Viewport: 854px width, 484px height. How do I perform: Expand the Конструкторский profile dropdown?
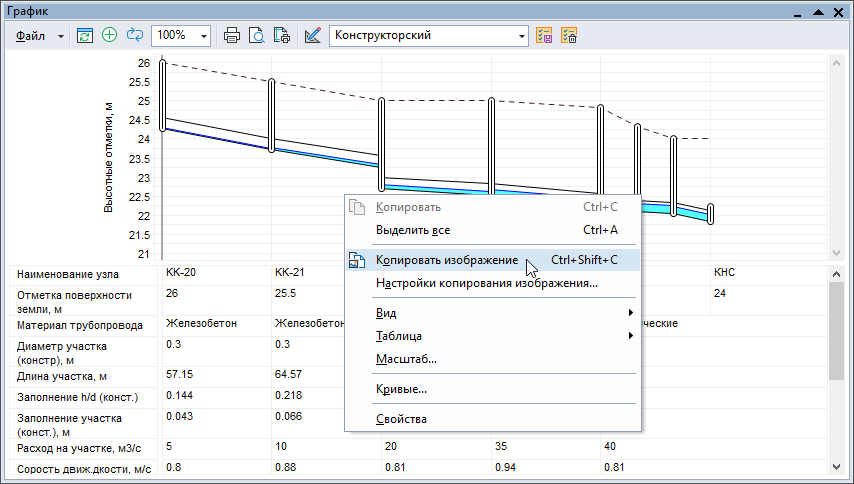tap(522, 35)
